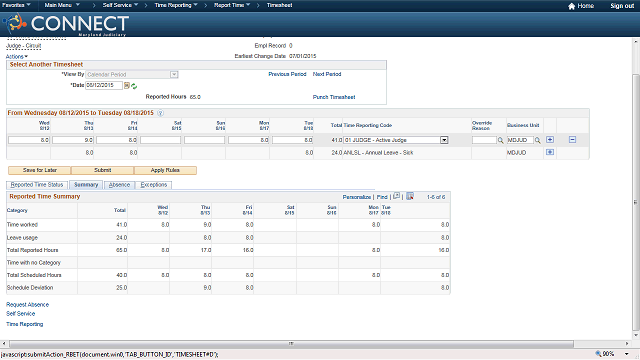Click Find link in summary grid

pyautogui.click(x=382, y=197)
